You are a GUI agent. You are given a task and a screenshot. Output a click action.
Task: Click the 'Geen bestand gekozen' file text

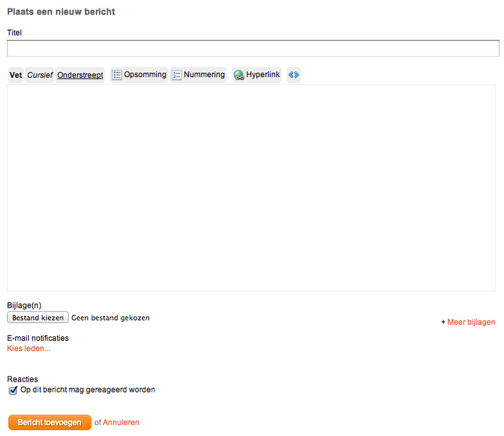tap(110, 318)
